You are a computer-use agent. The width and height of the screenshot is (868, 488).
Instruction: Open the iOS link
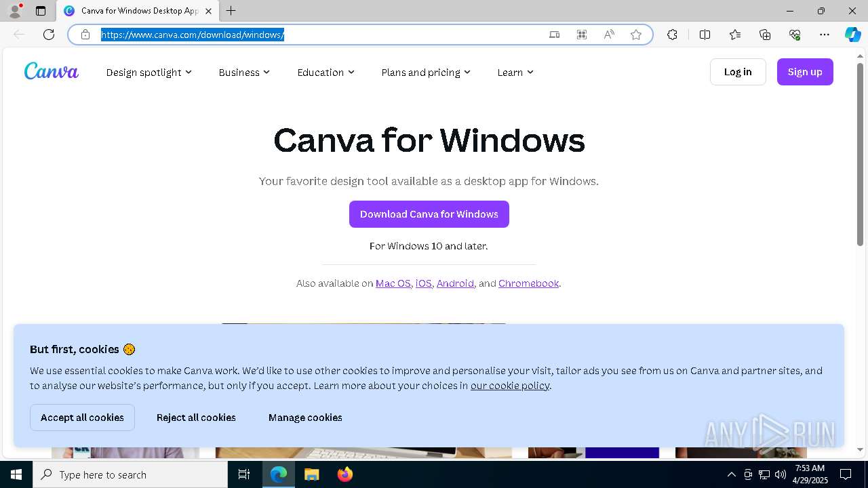click(424, 283)
